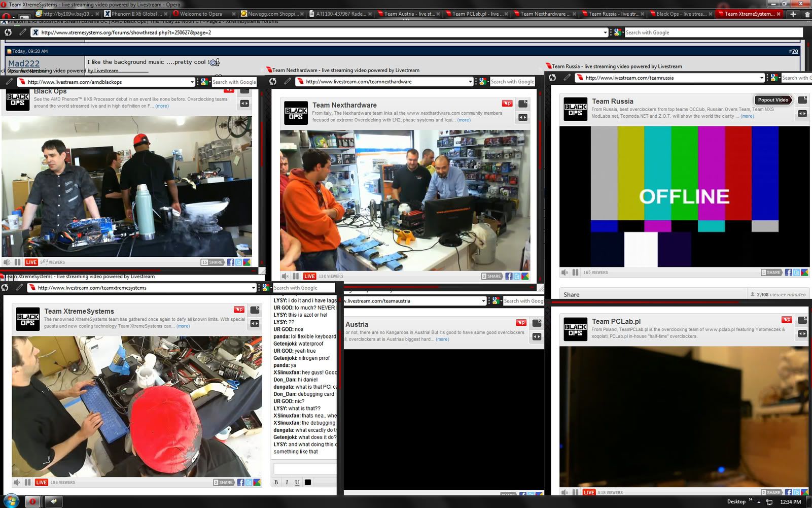This screenshot has height=508, width=812.
Task: Click into XtremeSystems chat message input box
Action: coord(305,468)
